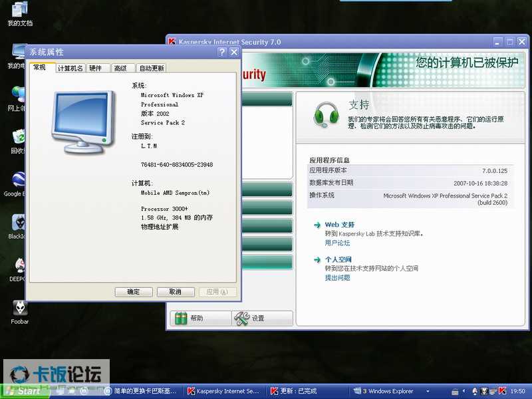The image size is (532, 399).
Task: Click the registered user "L.T.M"
Action: (149, 146)
